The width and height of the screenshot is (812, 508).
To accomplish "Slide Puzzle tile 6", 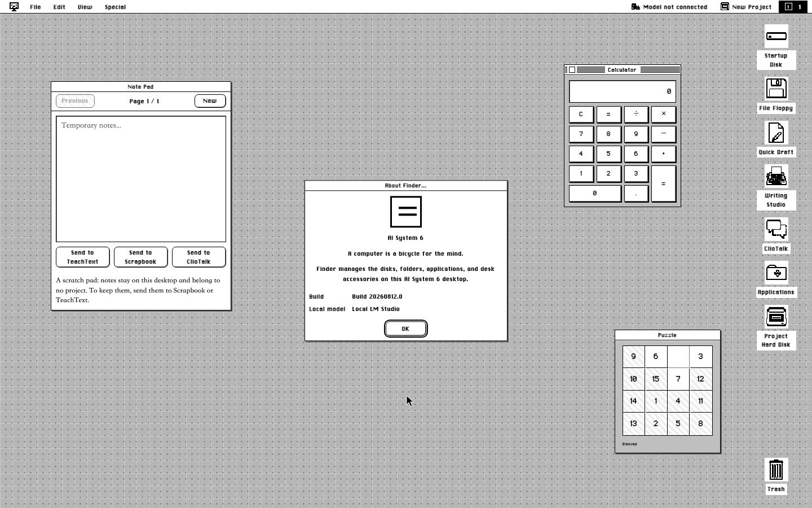I will tap(656, 357).
